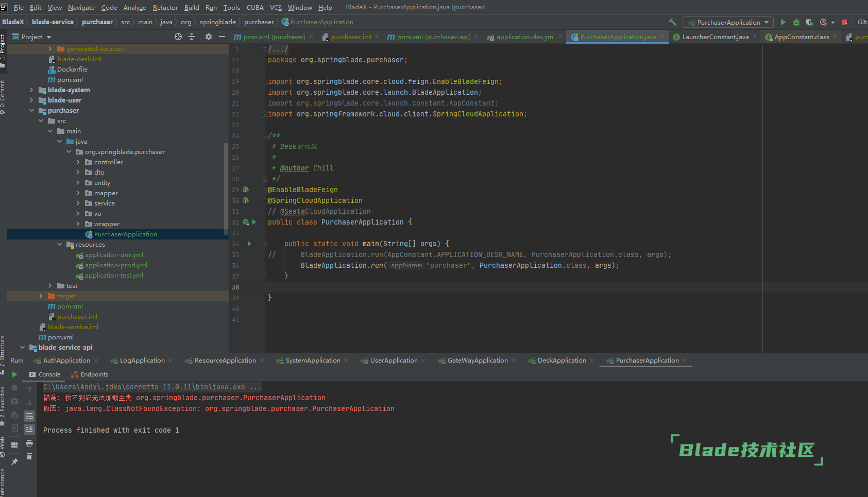Hide the Project tool window
Image resolution: width=868 pixels, height=497 pixels.
pyautogui.click(x=222, y=37)
